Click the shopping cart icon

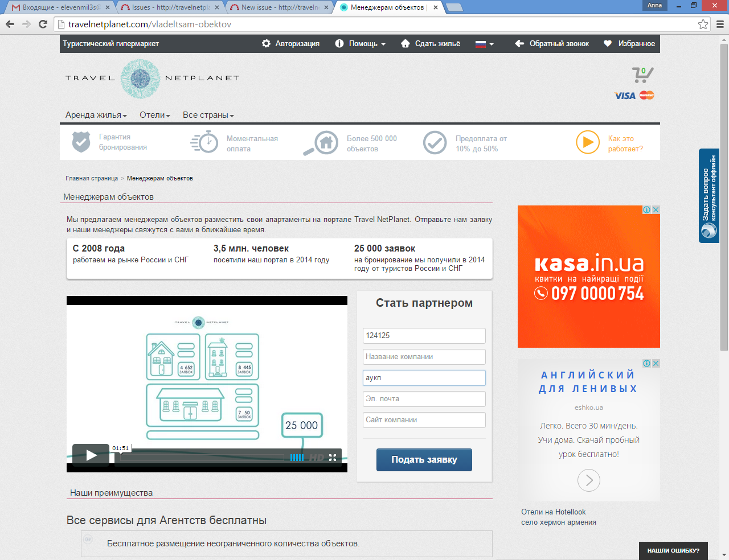(642, 75)
